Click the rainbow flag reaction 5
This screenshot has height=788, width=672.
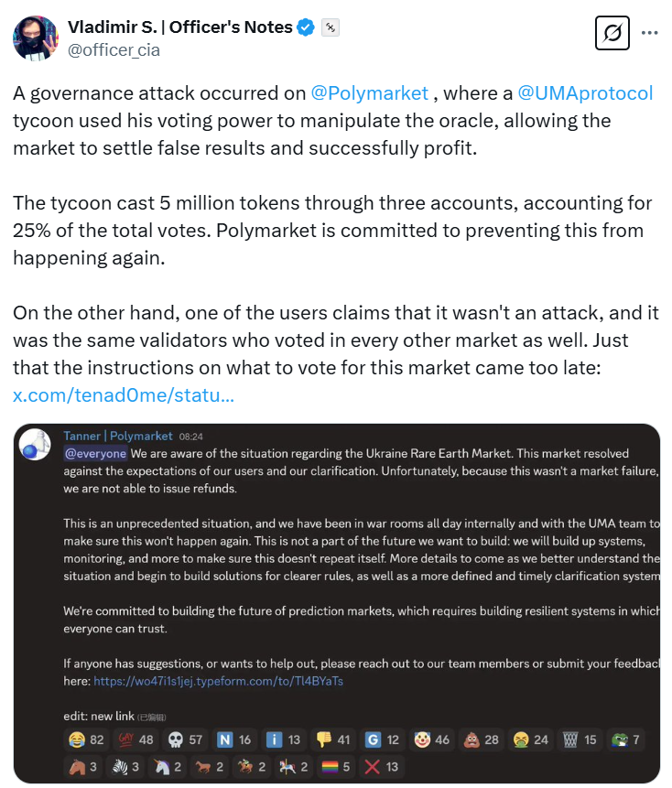coord(334,766)
